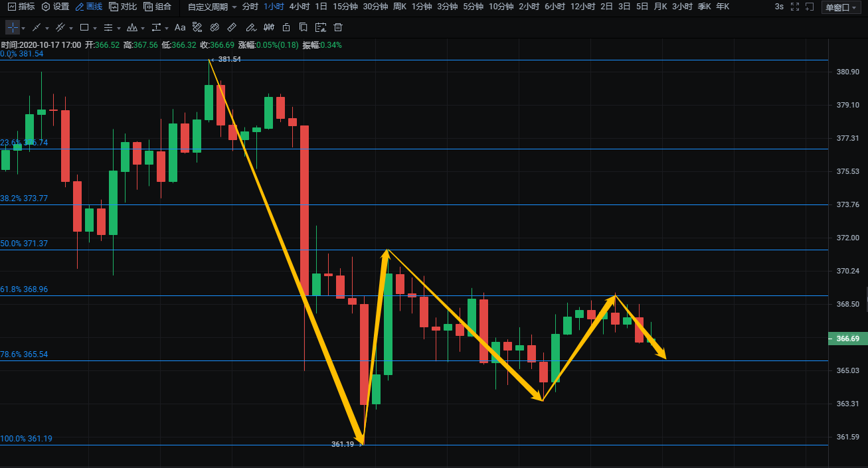Select the crosshair cursor tool
The width and height of the screenshot is (868, 468).
13,28
